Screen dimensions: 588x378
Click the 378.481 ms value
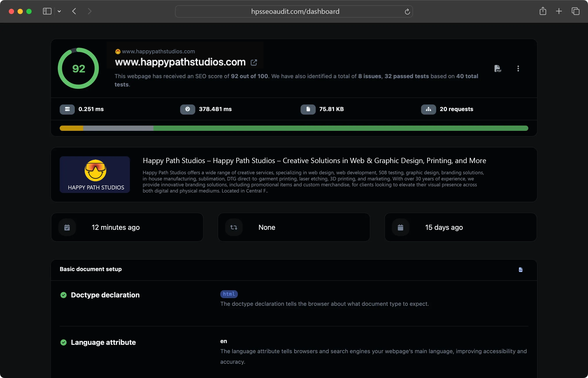click(x=215, y=109)
